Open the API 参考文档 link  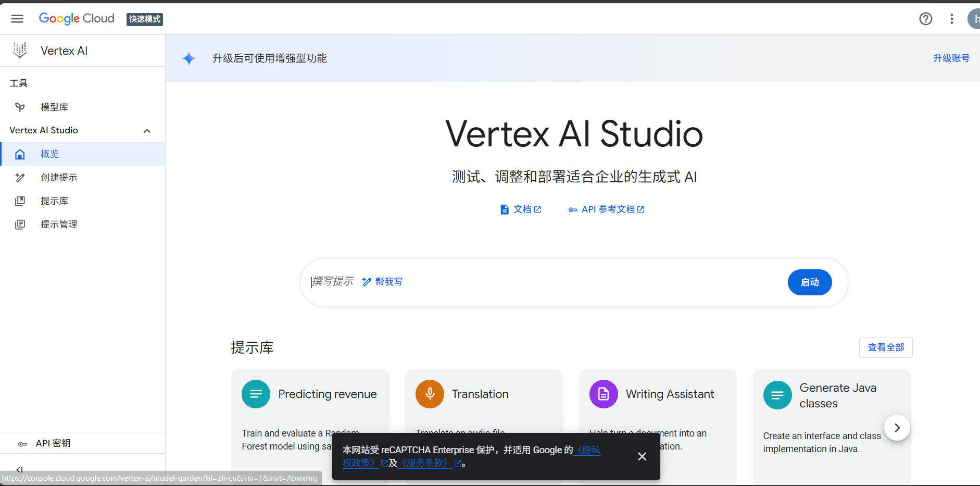click(x=607, y=209)
